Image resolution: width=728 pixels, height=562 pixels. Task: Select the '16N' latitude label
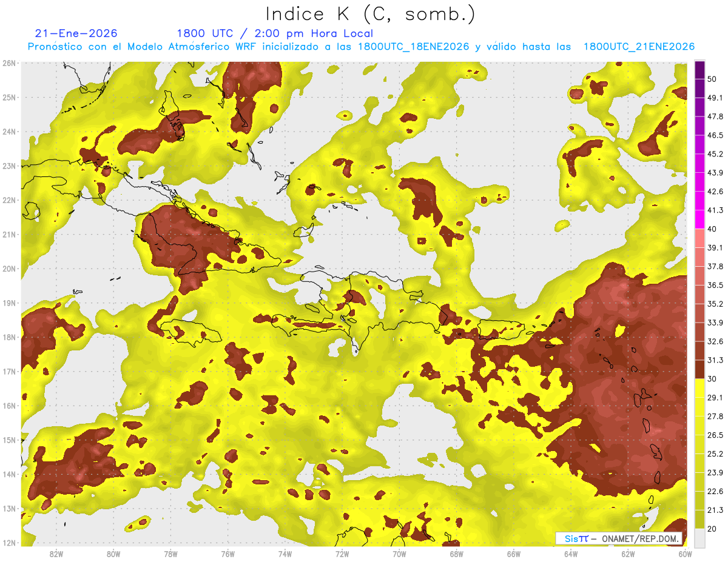(x=9, y=406)
